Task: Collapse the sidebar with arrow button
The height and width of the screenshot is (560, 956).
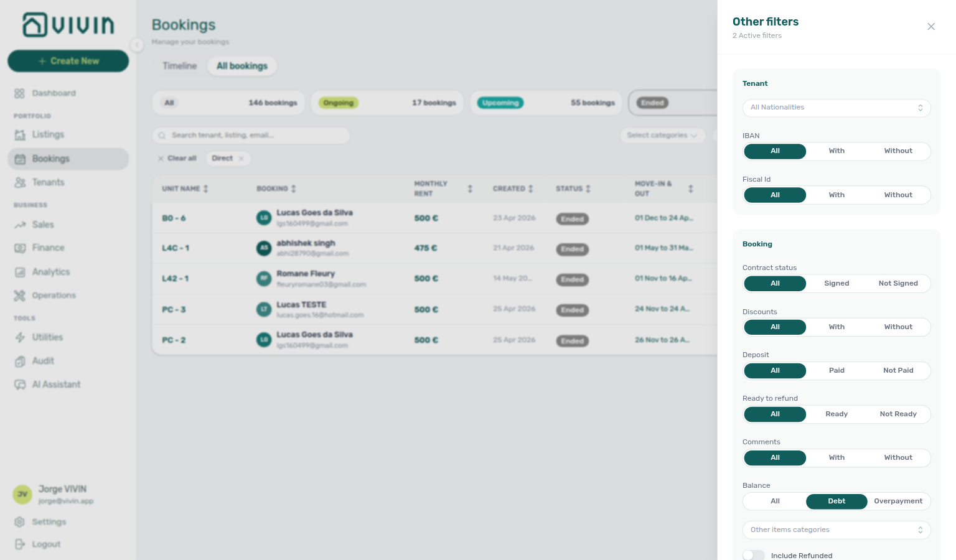Action: point(137,44)
